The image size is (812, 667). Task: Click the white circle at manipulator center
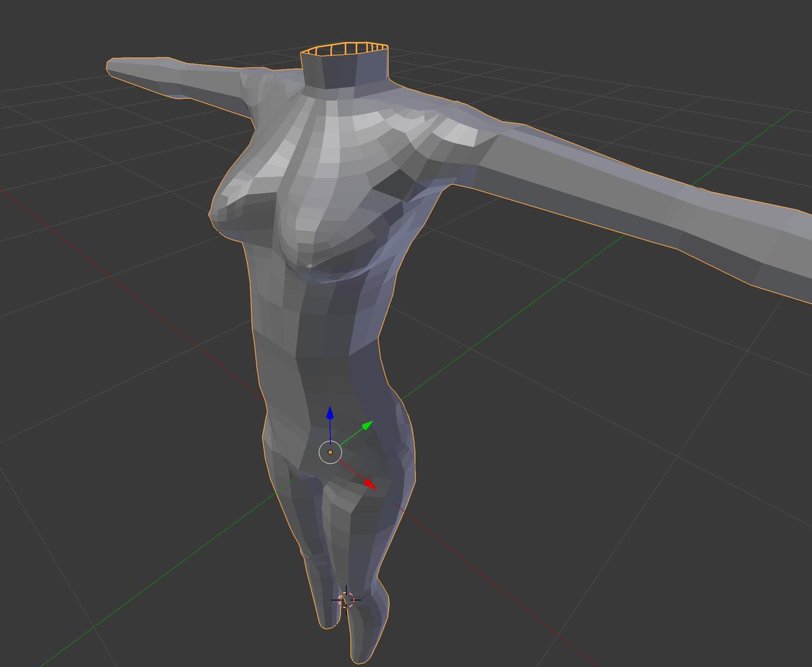click(x=330, y=452)
